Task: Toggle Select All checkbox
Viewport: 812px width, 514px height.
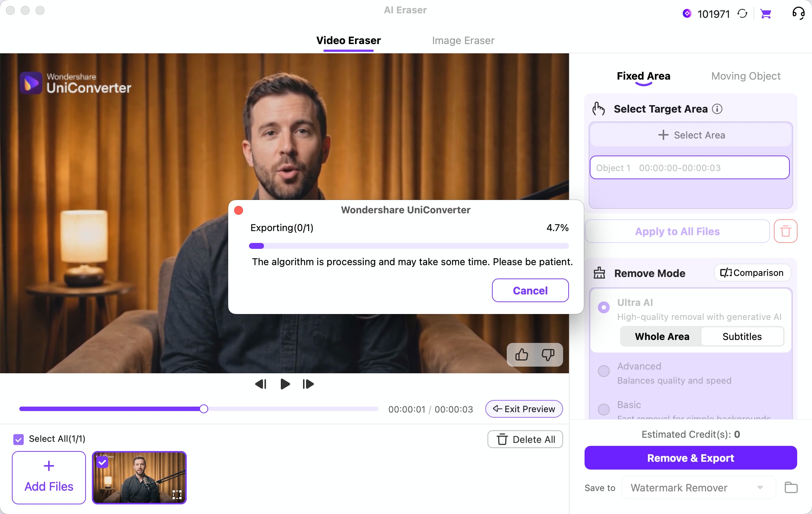Action: pos(19,439)
